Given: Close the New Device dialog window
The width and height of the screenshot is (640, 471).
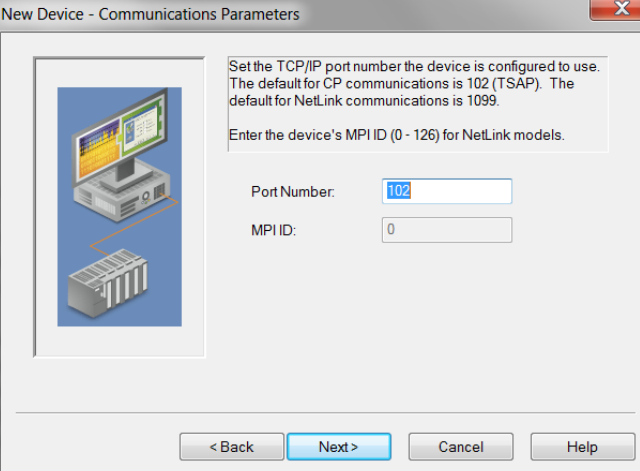Looking at the screenshot, I should [616, 8].
